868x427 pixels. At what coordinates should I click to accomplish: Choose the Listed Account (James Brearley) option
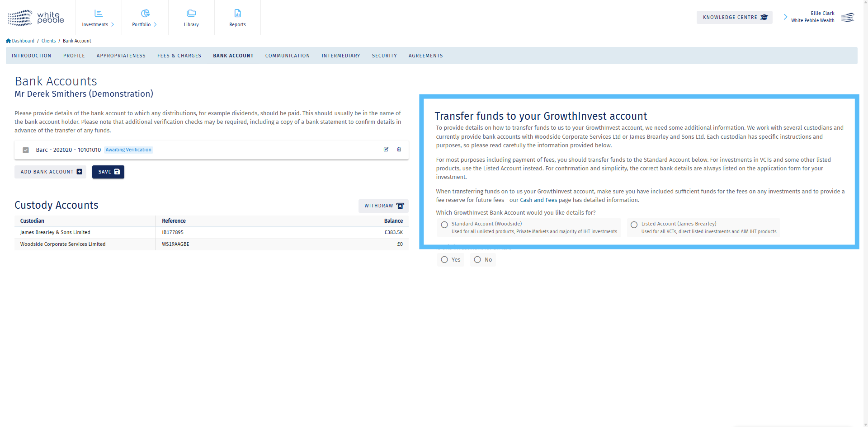pos(634,224)
